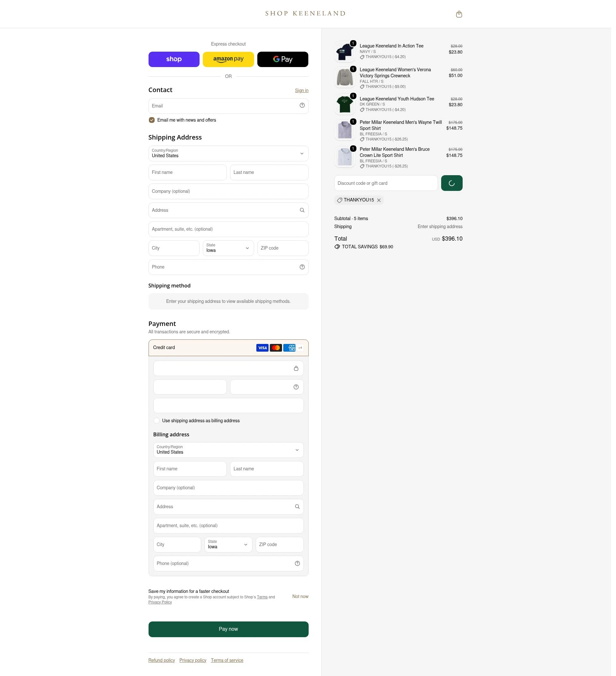
Task: Choose Shop Pay express checkout
Action: [175, 60]
